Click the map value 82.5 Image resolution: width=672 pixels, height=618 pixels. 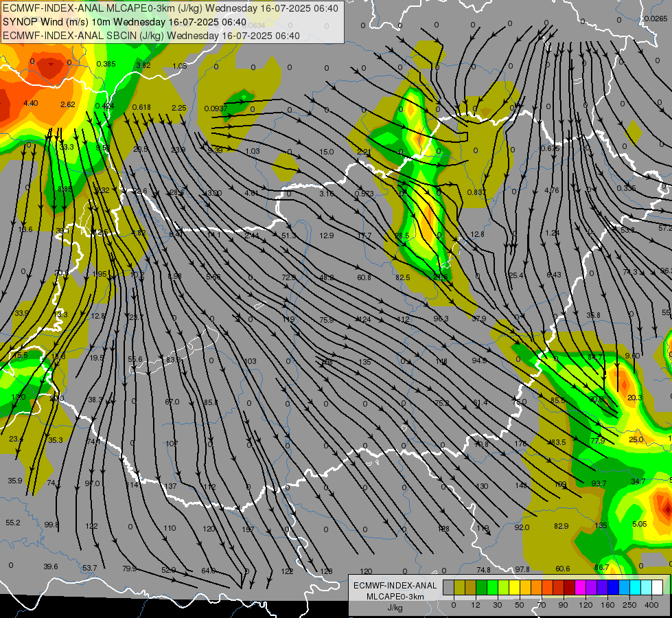tap(402, 277)
